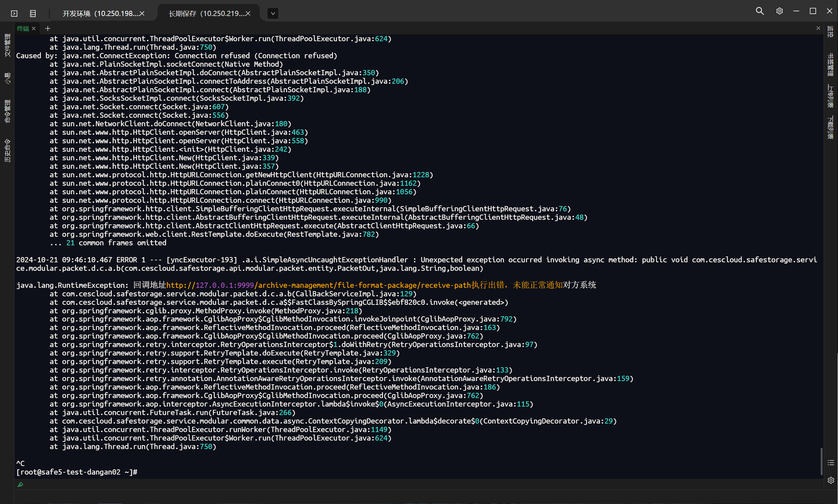Open the 书签管理 bookmark panel
The height and width of the screenshot is (504, 838).
(x=830, y=64)
